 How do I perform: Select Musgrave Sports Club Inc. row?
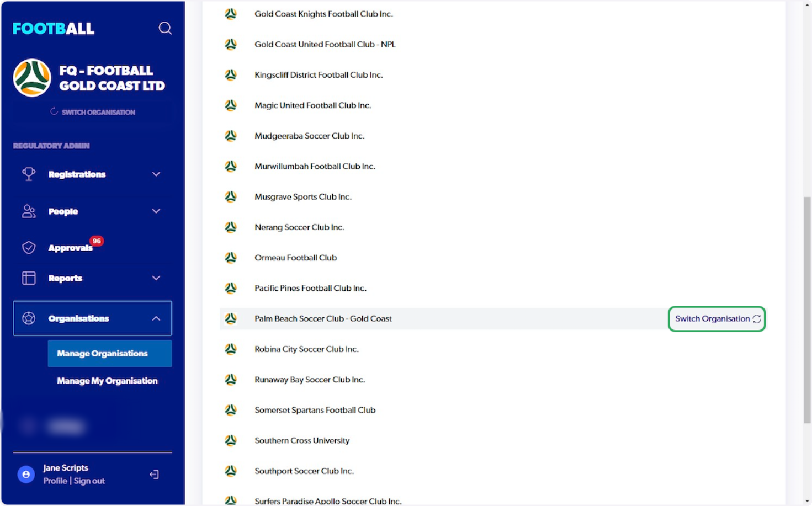(x=493, y=196)
